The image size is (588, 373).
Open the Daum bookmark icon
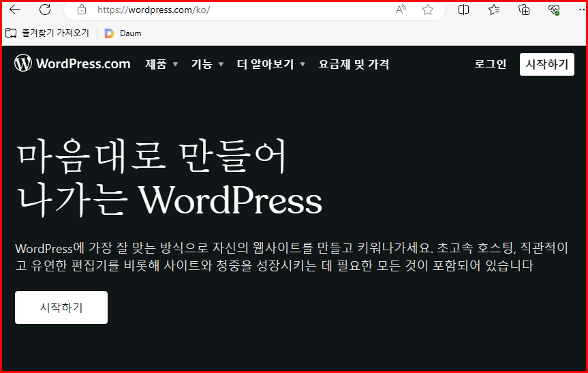(x=109, y=33)
